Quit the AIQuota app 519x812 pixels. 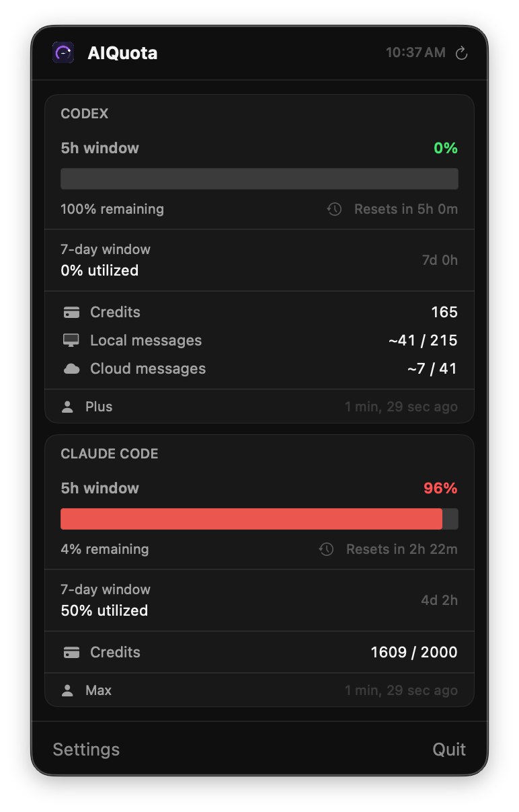tap(449, 749)
